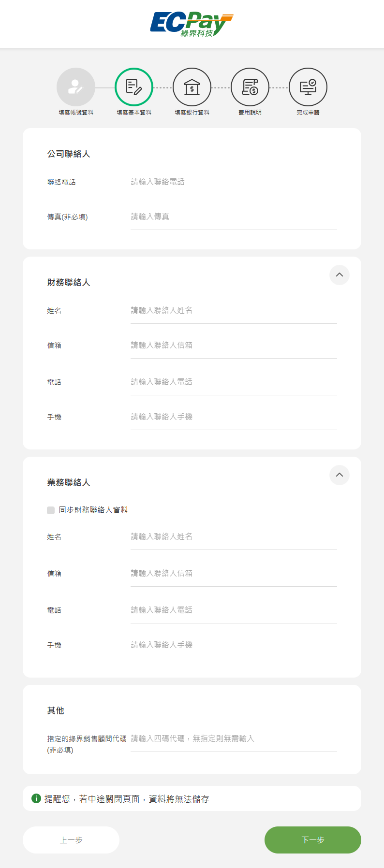Focus 財務聯絡人 信箱 email field
Screen dimensions: 384x868
pyautogui.click(x=234, y=346)
